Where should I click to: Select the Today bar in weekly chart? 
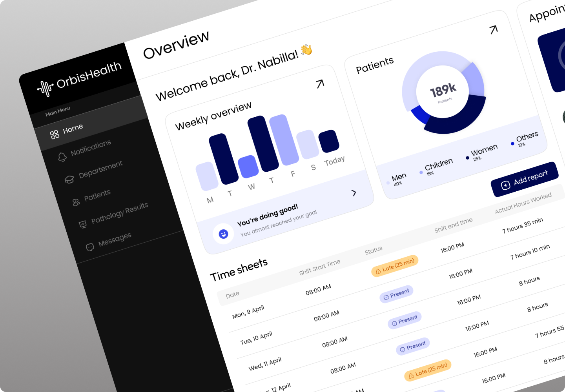(x=329, y=141)
